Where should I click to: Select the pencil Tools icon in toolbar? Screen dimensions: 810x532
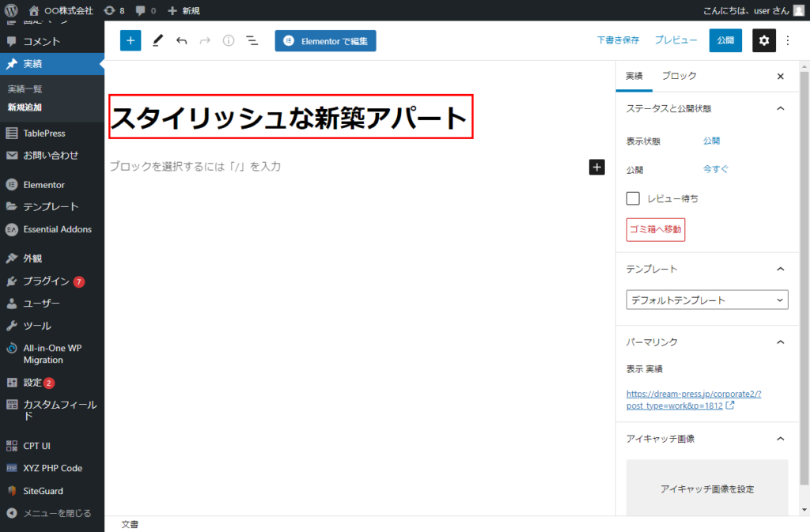coord(157,40)
